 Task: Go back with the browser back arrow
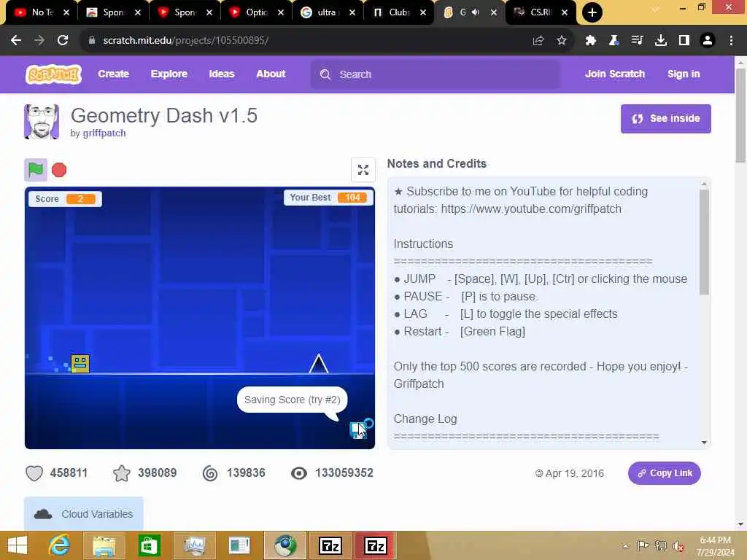pyautogui.click(x=16, y=41)
